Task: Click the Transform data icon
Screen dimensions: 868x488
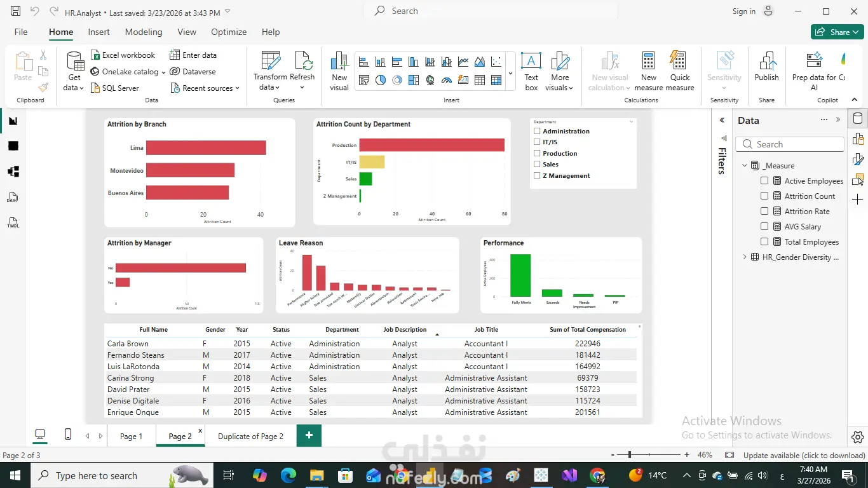Action: (270, 61)
